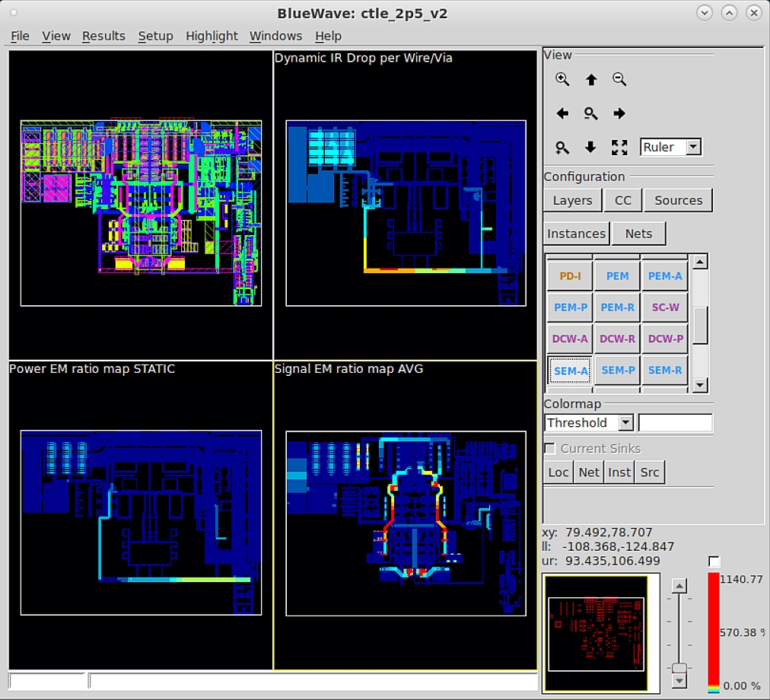Enable the Current Sinks checkbox
The width and height of the screenshot is (770, 700).
(549, 448)
